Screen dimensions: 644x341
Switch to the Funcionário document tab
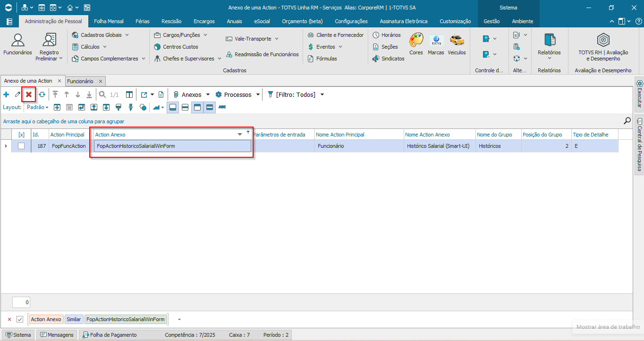coord(80,81)
